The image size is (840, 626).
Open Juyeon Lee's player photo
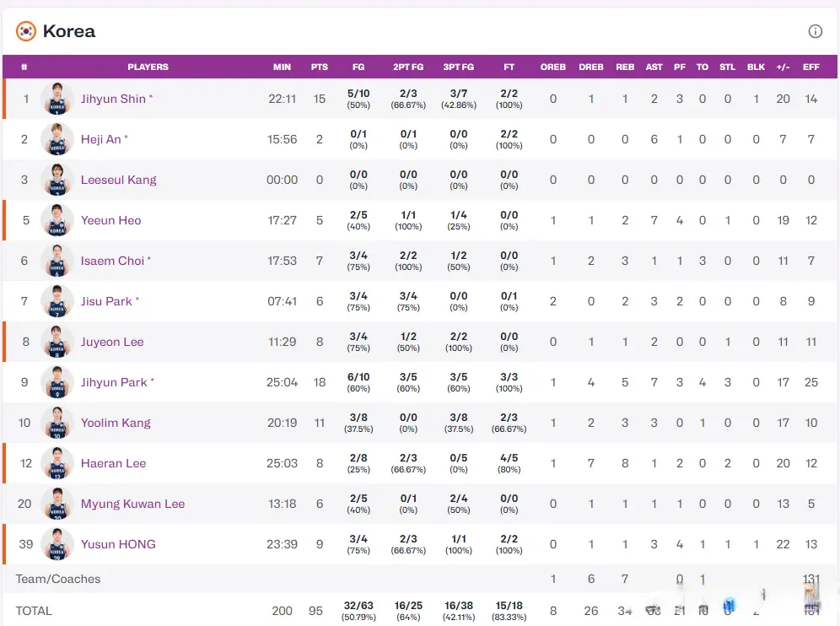point(57,342)
